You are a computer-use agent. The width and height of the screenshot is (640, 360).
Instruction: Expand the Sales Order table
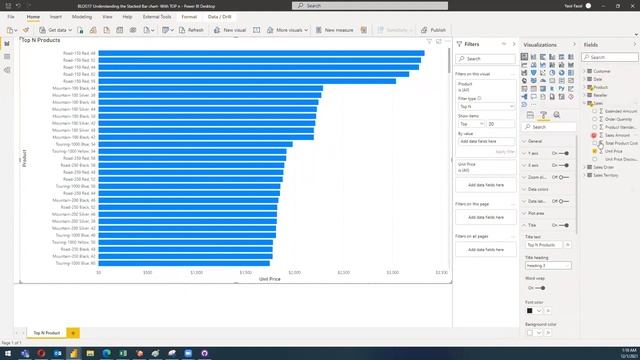click(584, 167)
